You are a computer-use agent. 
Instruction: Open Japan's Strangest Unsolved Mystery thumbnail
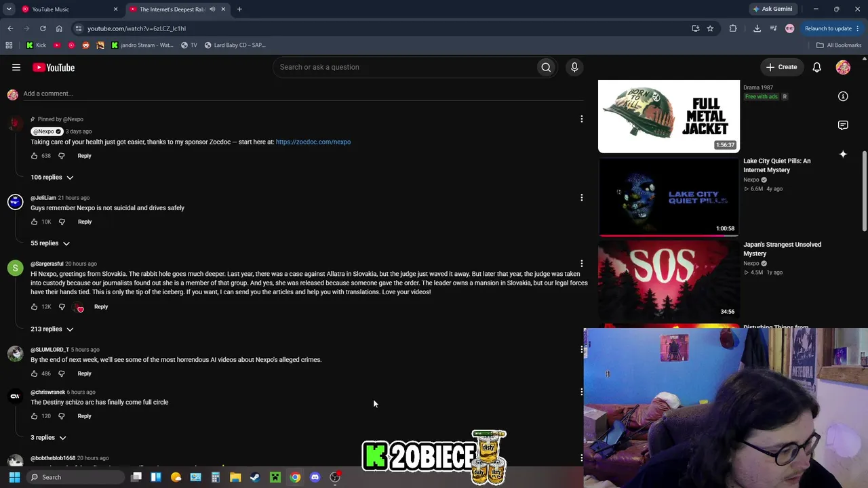click(669, 281)
